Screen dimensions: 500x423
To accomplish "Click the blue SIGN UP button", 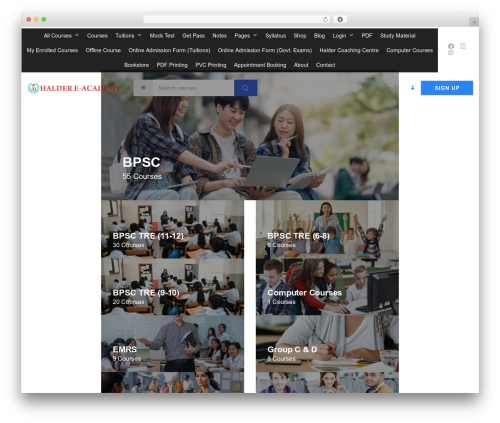I will coord(447,88).
